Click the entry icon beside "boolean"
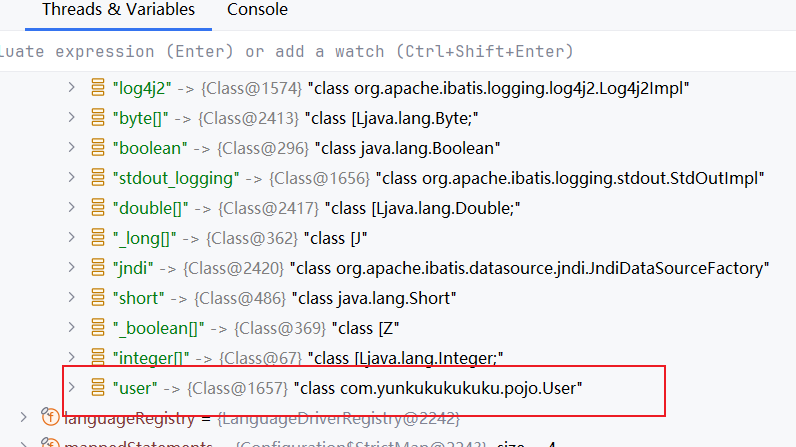 [x=97, y=148]
